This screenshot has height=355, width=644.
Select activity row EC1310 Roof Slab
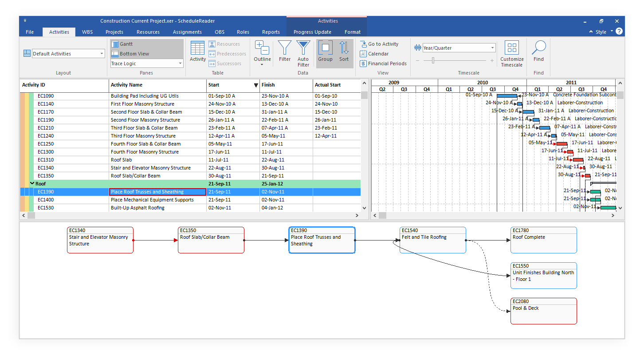point(190,160)
